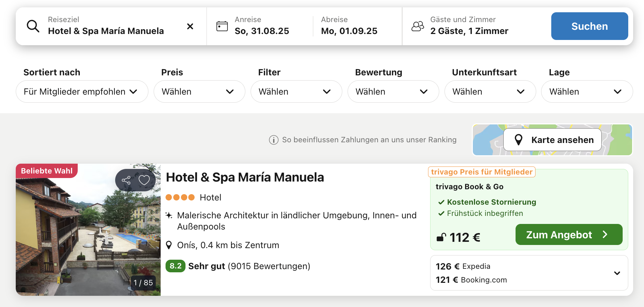Screen dimensions: 644x307
Task: Open 'So beeinflussen Zahlungen' ranking link
Action: [x=369, y=140]
